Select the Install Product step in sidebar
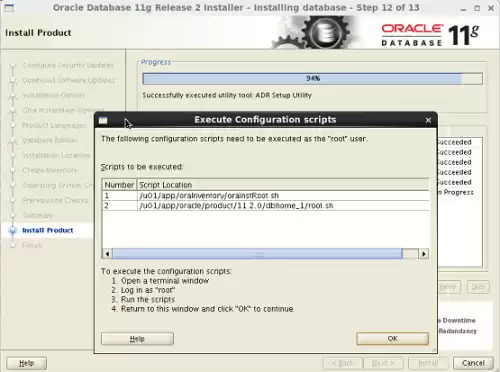This screenshot has width=500, height=372. (x=48, y=230)
